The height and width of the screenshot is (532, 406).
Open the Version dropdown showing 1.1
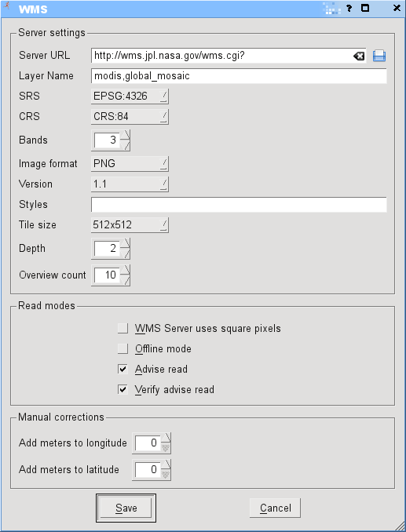tap(130, 184)
